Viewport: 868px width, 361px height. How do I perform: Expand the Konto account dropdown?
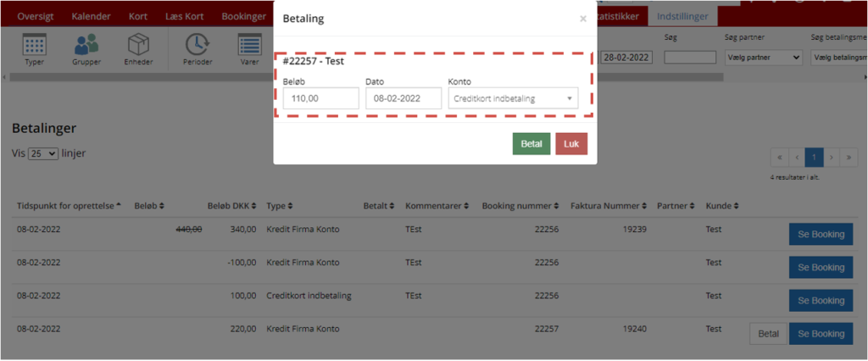tap(513, 99)
